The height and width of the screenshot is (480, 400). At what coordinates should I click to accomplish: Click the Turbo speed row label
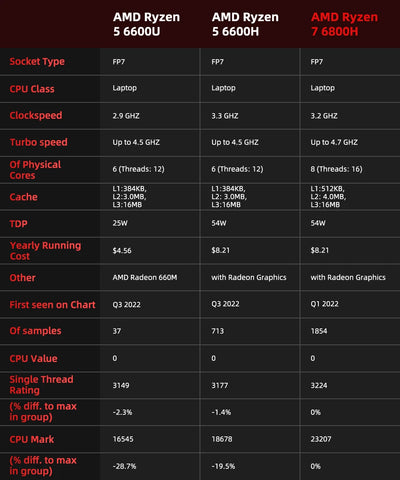(38, 142)
